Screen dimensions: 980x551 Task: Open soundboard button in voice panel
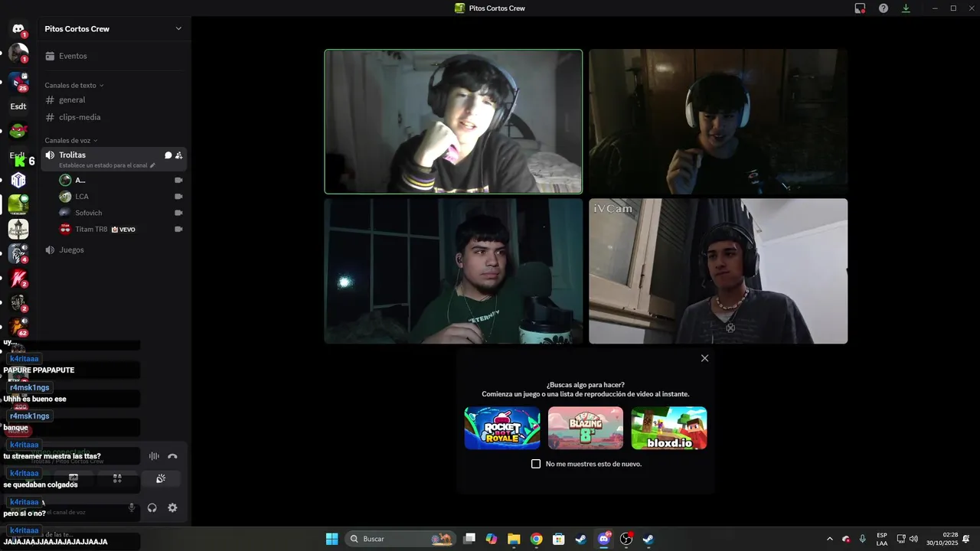coord(161,478)
